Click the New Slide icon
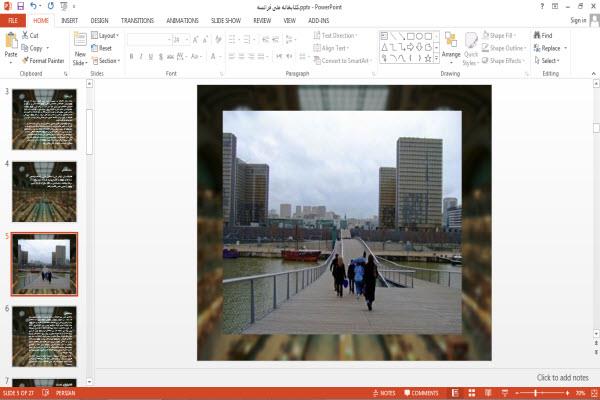 80,40
